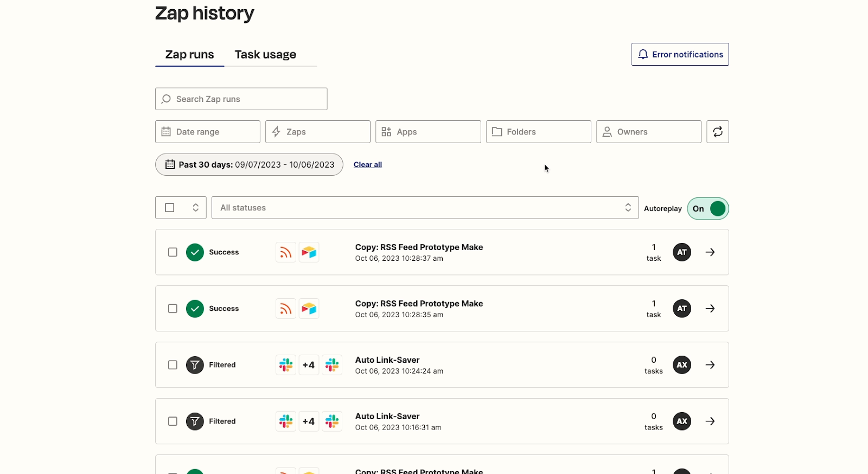868x474 pixels.
Task: Click calendar icon in Past 30 days chip
Action: [170, 164]
